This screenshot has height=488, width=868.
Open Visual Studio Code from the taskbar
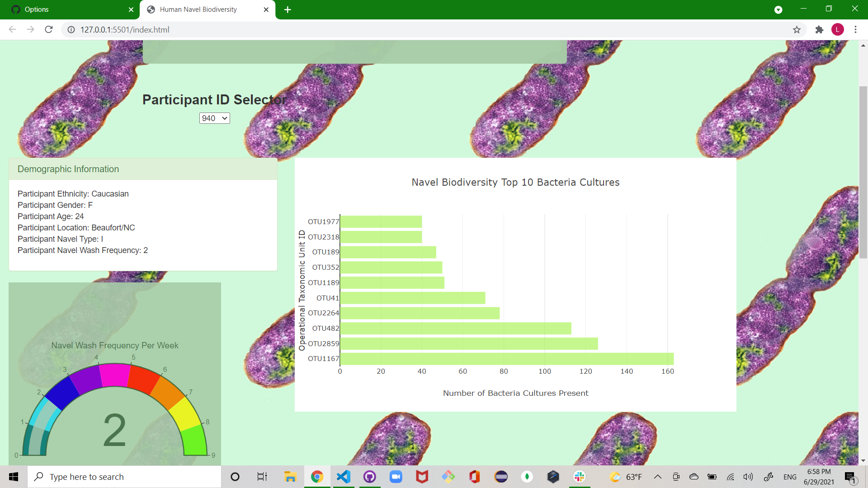click(344, 477)
